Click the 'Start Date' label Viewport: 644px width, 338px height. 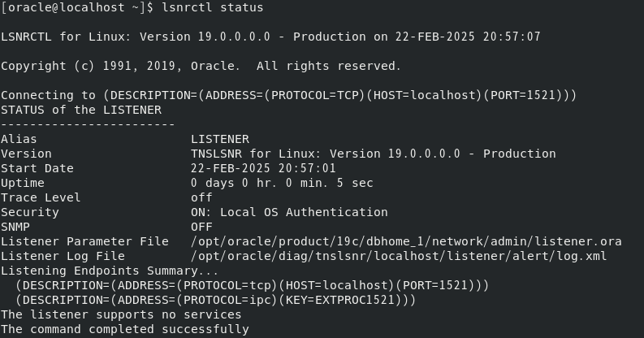pos(37,168)
